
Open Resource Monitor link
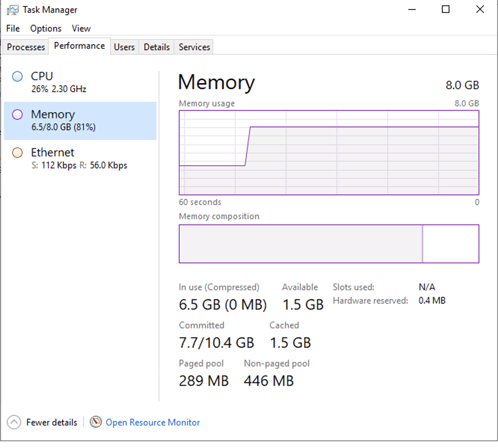(153, 422)
